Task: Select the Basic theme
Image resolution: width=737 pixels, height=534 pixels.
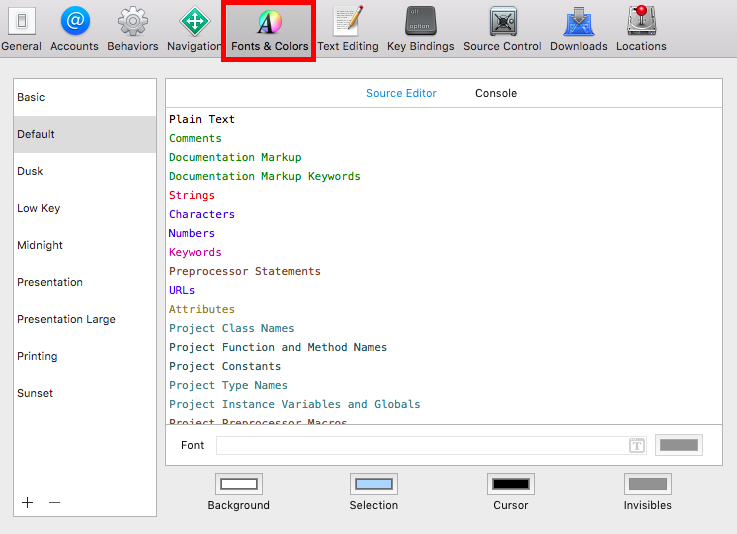Action: pos(85,97)
